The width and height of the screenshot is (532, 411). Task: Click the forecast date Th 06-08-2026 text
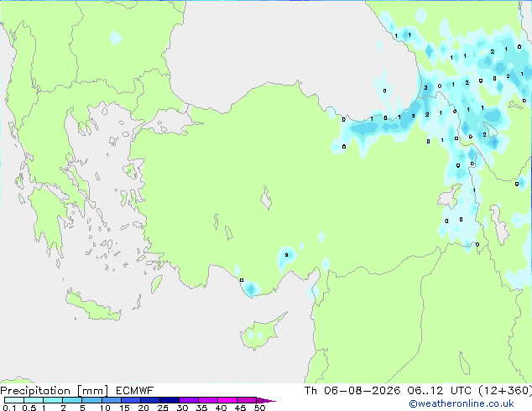352,391
